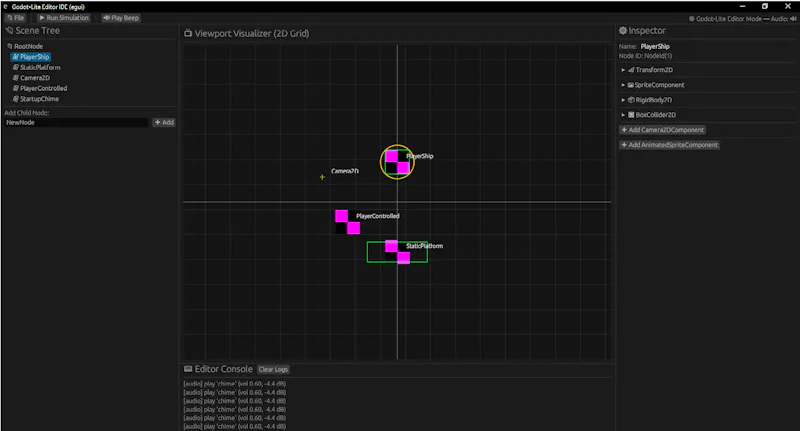The image size is (800, 431).
Task: Click Clear Logs button
Action: tap(273, 369)
